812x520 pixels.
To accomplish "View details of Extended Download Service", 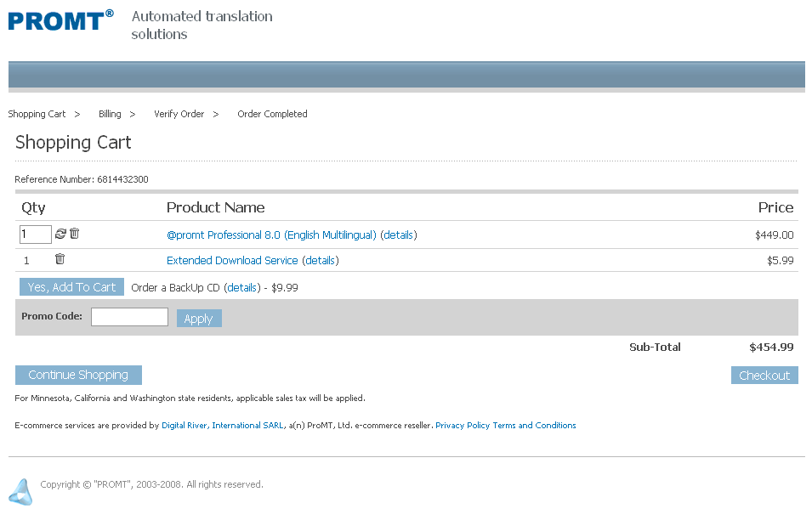I will coord(320,260).
